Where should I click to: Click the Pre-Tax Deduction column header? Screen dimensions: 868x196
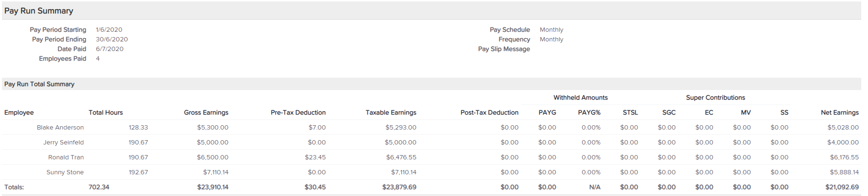pyautogui.click(x=298, y=112)
